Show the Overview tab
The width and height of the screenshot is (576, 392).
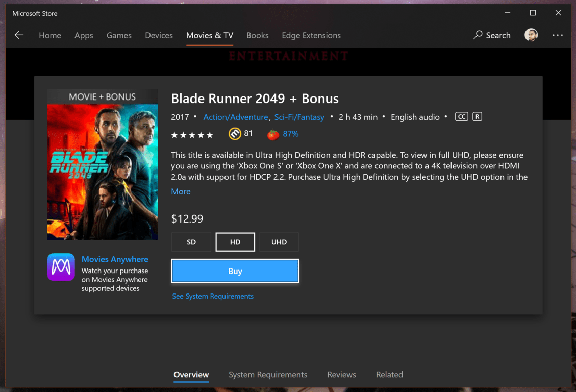[191, 374]
